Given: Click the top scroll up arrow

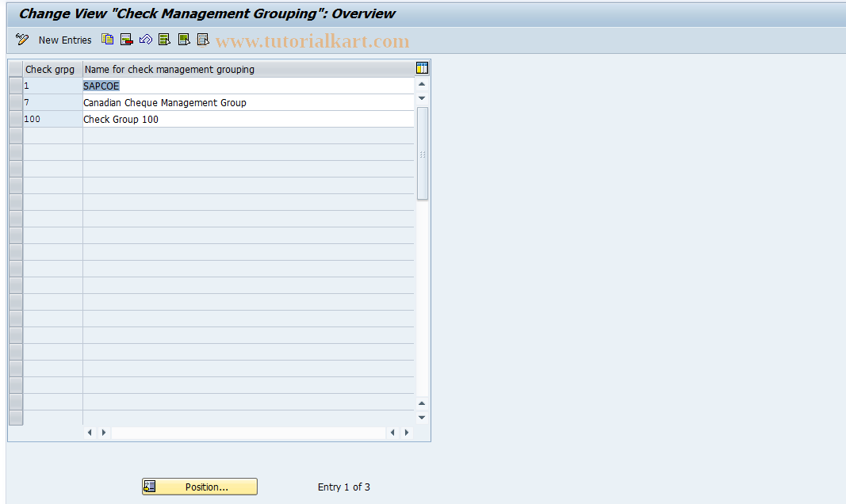Looking at the screenshot, I should (x=422, y=84).
